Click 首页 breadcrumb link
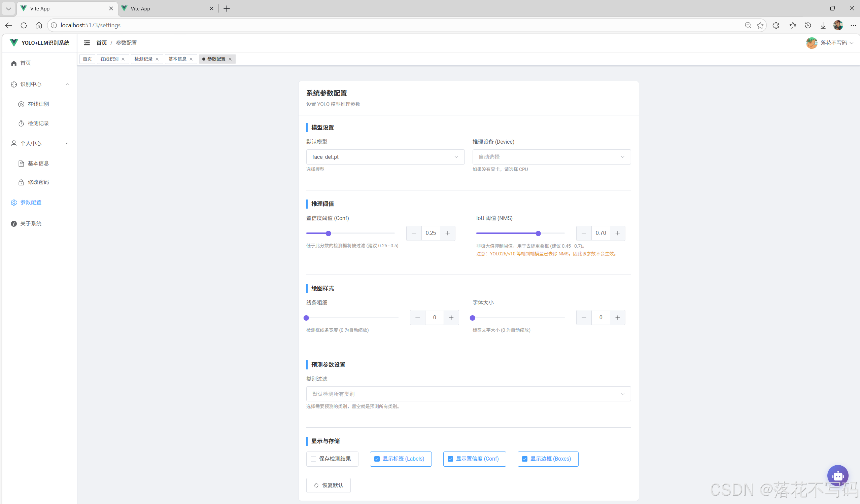The width and height of the screenshot is (860, 504). pyautogui.click(x=101, y=43)
